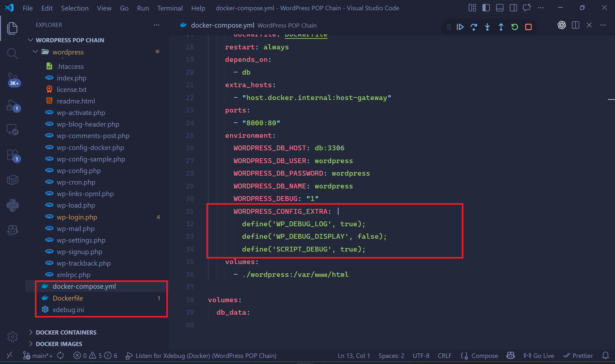This screenshot has width=615, height=364.
Task: Restart the debug session
Action: coord(515,27)
